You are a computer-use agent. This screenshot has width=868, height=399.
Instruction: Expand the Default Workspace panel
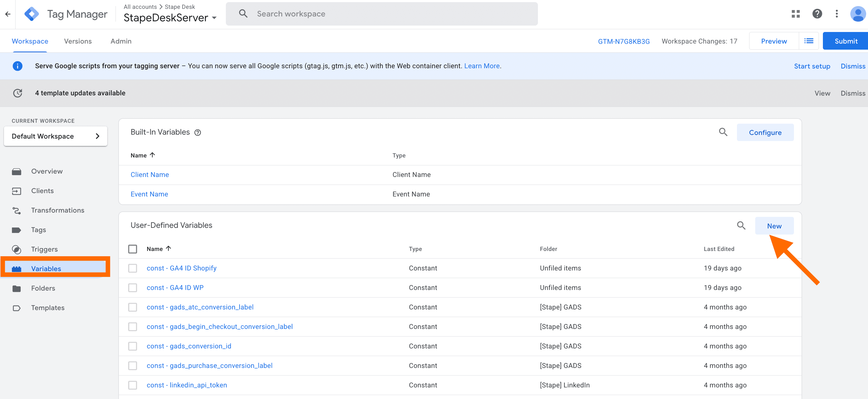point(98,136)
